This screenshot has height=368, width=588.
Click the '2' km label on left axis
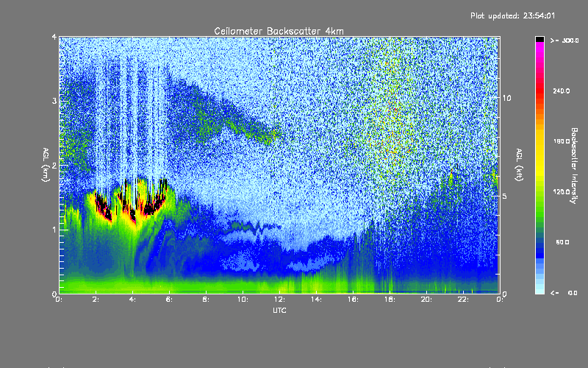(x=54, y=165)
